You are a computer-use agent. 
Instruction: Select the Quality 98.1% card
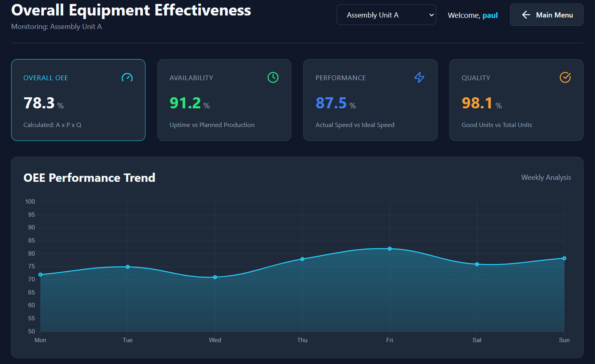click(x=516, y=100)
